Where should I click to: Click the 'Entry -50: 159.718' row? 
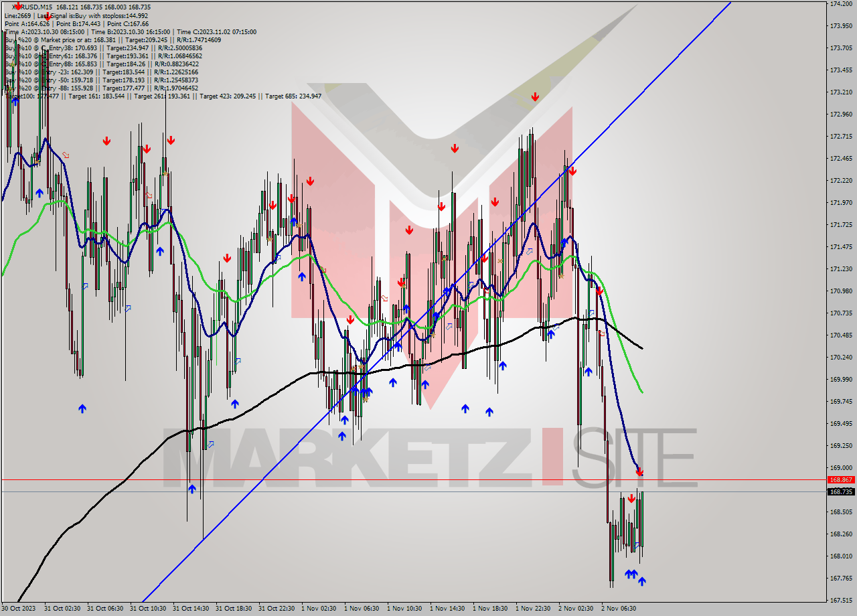pos(102,80)
